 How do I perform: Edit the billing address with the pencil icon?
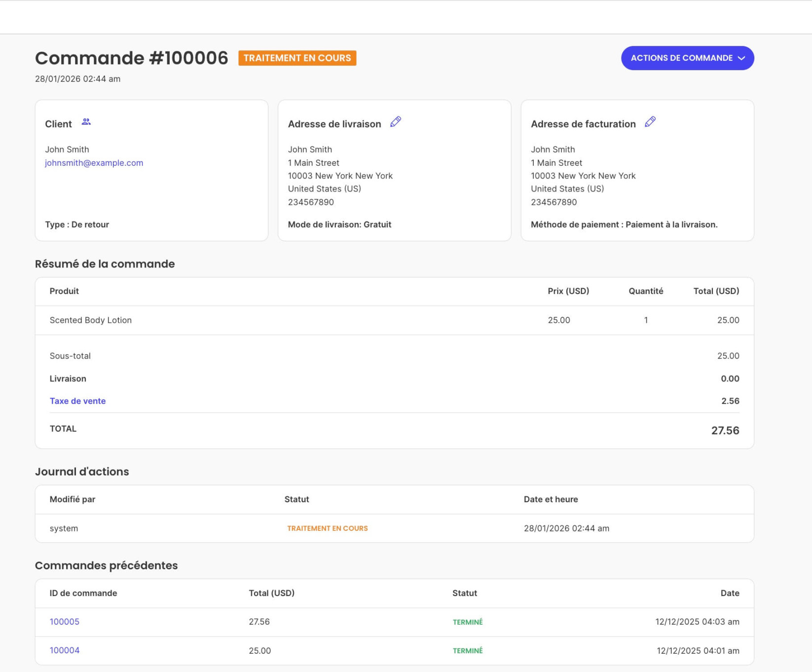tap(650, 122)
